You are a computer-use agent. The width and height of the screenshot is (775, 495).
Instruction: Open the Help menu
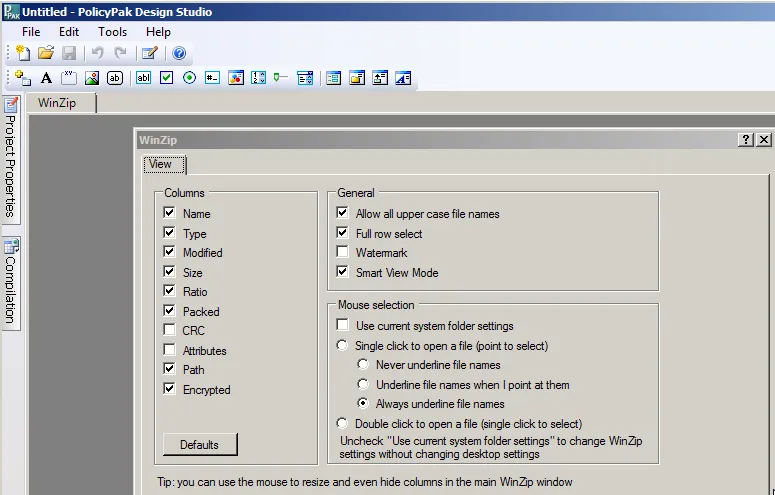tap(158, 32)
